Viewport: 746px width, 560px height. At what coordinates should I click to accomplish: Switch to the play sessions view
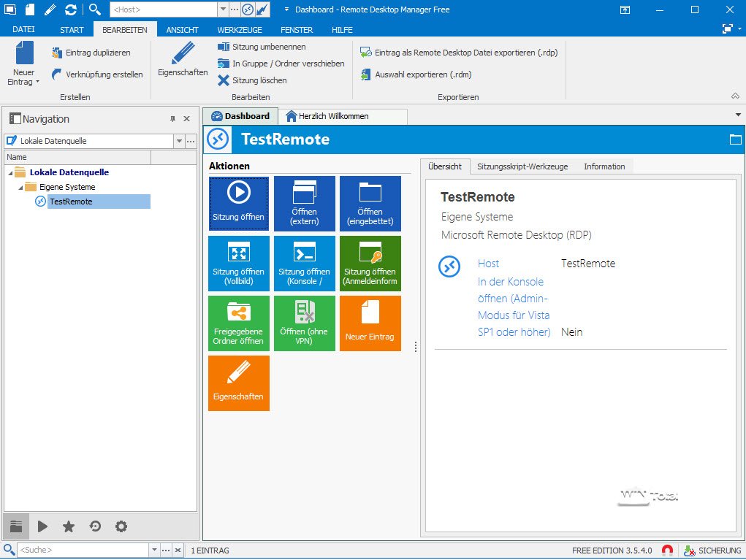[x=42, y=526]
